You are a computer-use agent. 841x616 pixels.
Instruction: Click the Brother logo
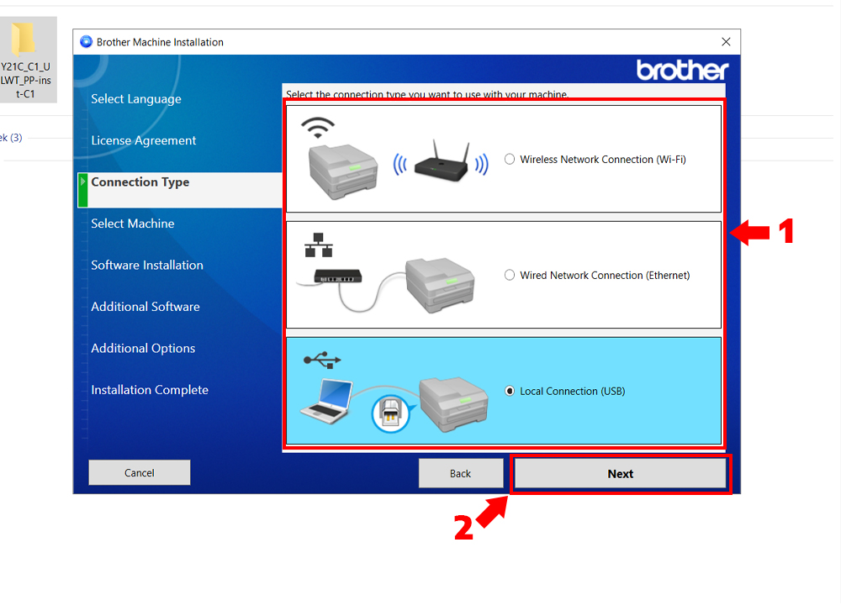[x=682, y=71]
